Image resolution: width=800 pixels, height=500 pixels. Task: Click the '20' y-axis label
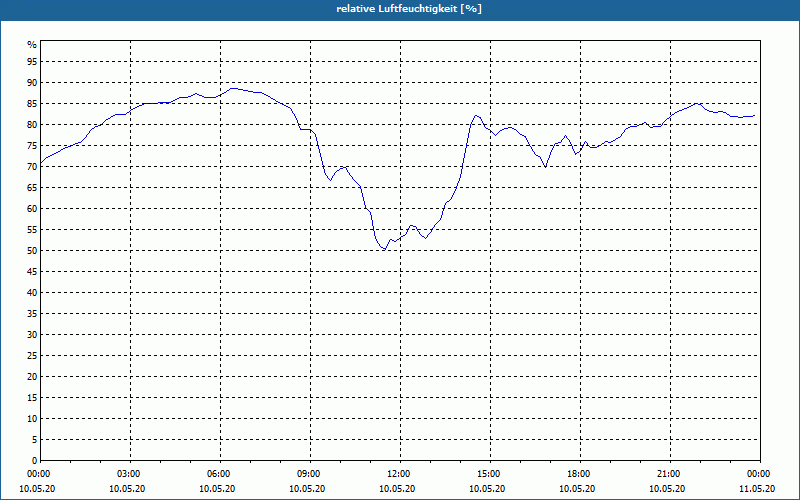[x=32, y=377]
